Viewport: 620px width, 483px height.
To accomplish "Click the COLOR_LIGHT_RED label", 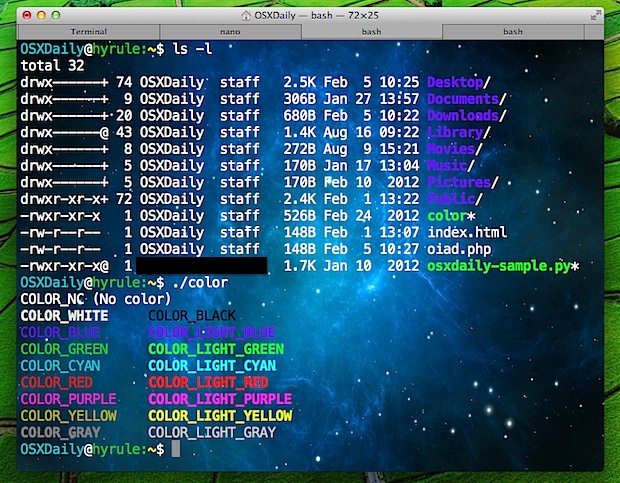I will (208, 382).
